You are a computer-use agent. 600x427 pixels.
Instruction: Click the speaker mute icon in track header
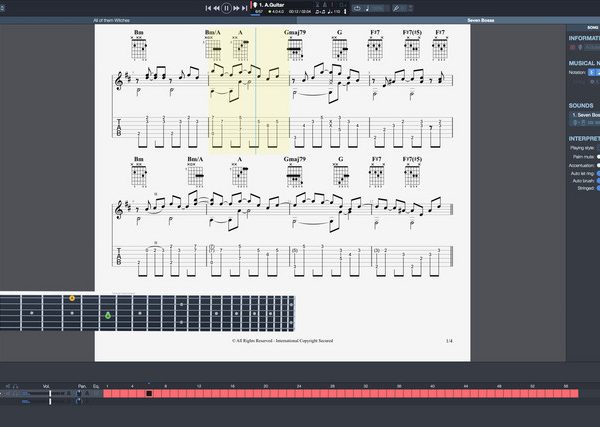click(8, 386)
